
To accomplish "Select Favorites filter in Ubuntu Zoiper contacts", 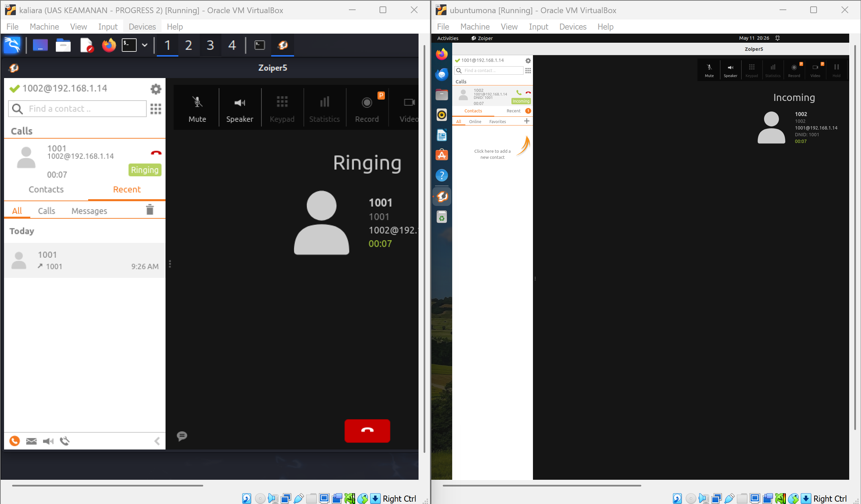I will point(498,122).
